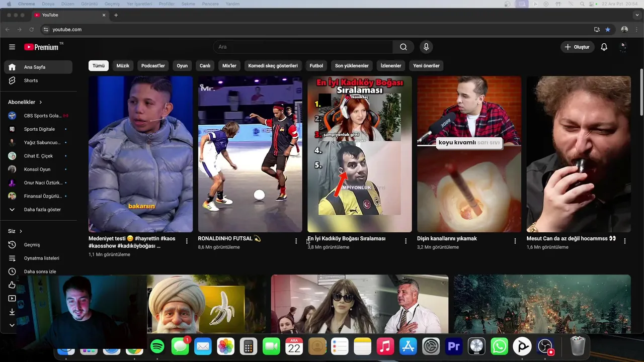Play the Medeniyet testi Shorts thumbnail
644x362 pixels.
tap(140, 154)
